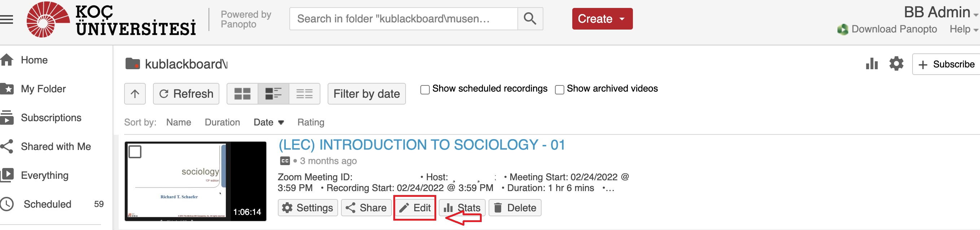Open Introduction to Sociology lecture link
980x230 pixels.
pyautogui.click(x=421, y=145)
